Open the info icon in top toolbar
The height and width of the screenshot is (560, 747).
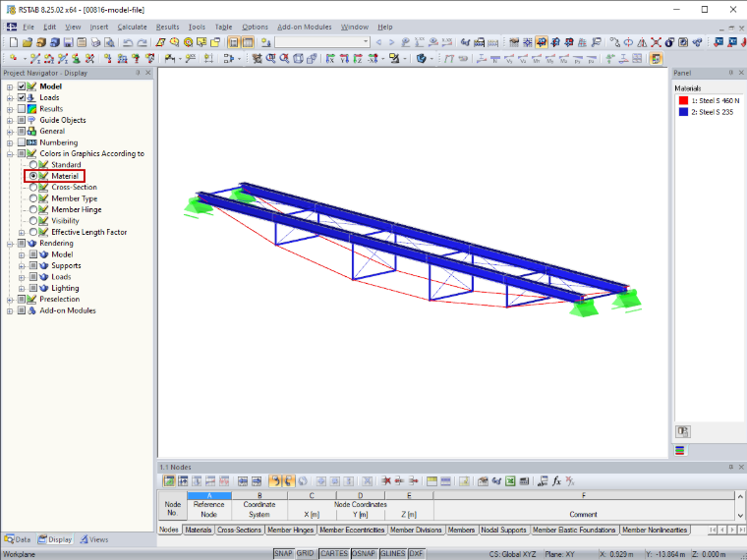point(669,43)
